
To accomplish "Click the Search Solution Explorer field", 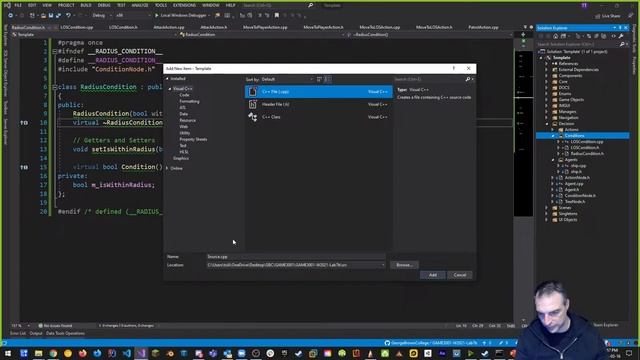I will (x=578, y=44).
